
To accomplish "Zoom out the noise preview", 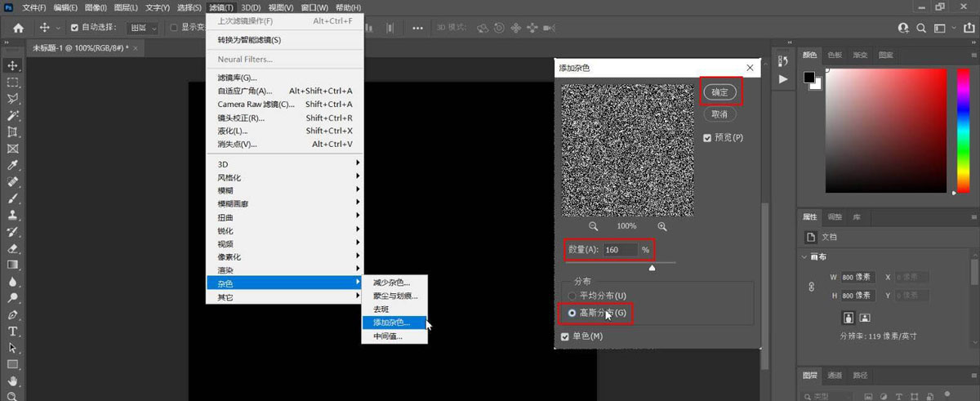I will tap(594, 226).
